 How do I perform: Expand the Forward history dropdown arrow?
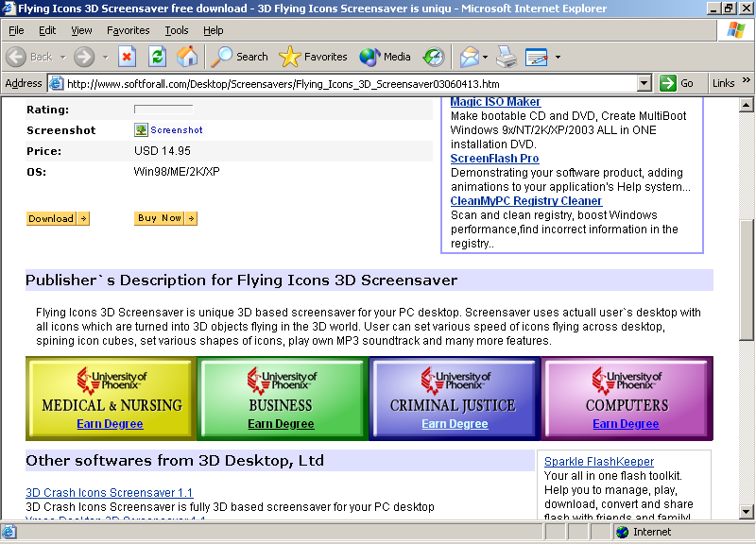105,57
